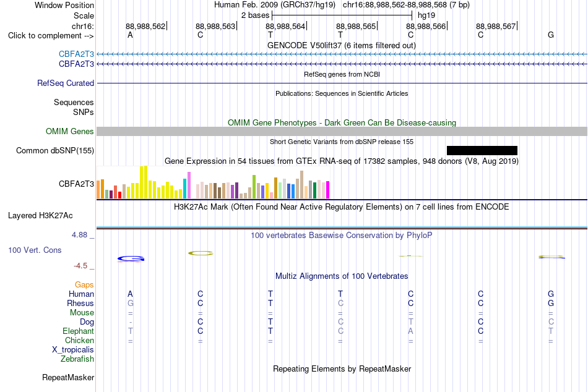The height and width of the screenshot is (392, 588).
Task: Click position marker 88,988,566
Action: pyautogui.click(x=426, y=26)
